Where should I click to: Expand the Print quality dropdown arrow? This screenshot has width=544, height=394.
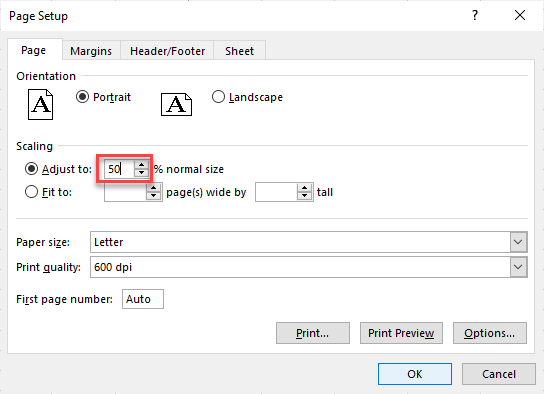(518, 267)
